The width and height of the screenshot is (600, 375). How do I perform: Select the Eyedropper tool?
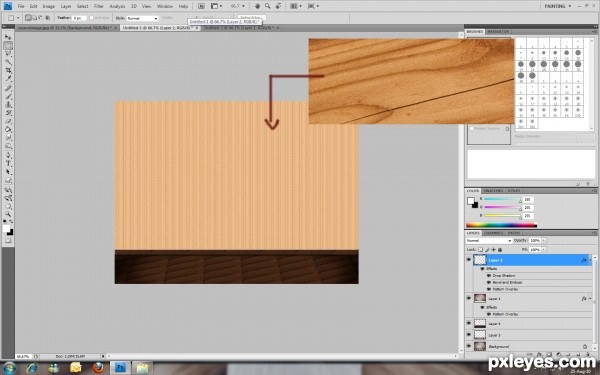click(x=8, y=79)
